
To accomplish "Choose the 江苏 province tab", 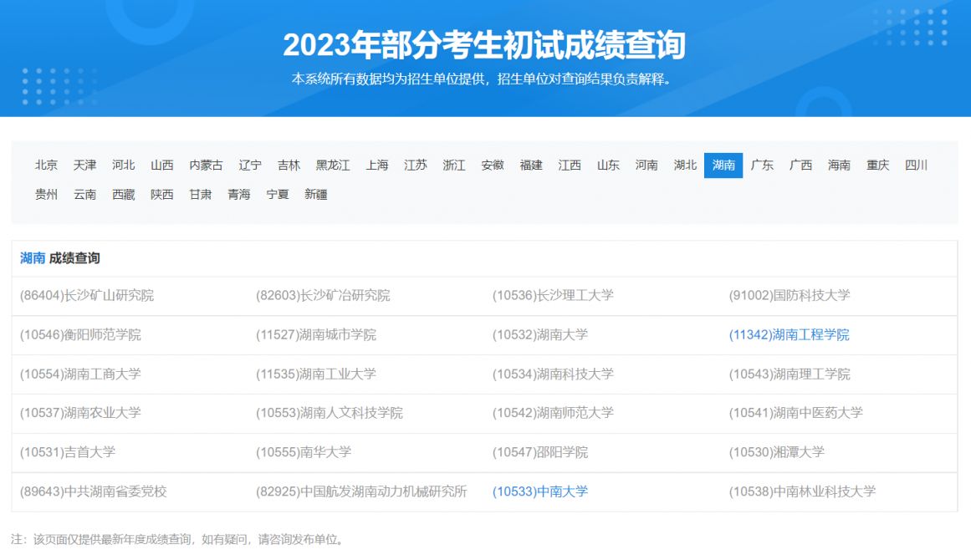I will [x=416, y=165].
